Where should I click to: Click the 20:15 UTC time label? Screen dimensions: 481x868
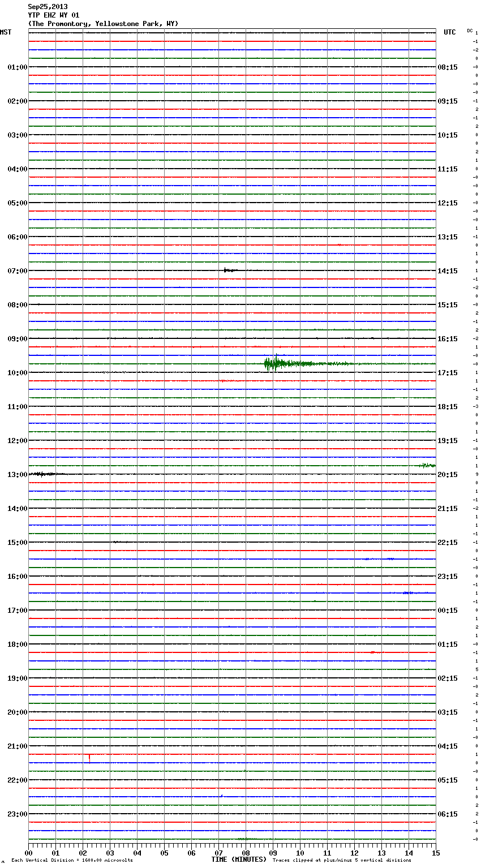click(x=448, y=475)
